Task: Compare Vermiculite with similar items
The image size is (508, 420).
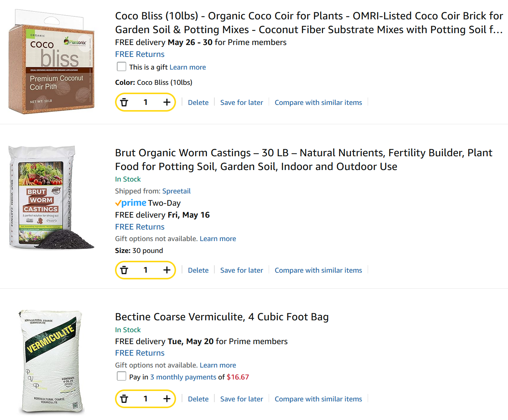Action: [318, 399]
